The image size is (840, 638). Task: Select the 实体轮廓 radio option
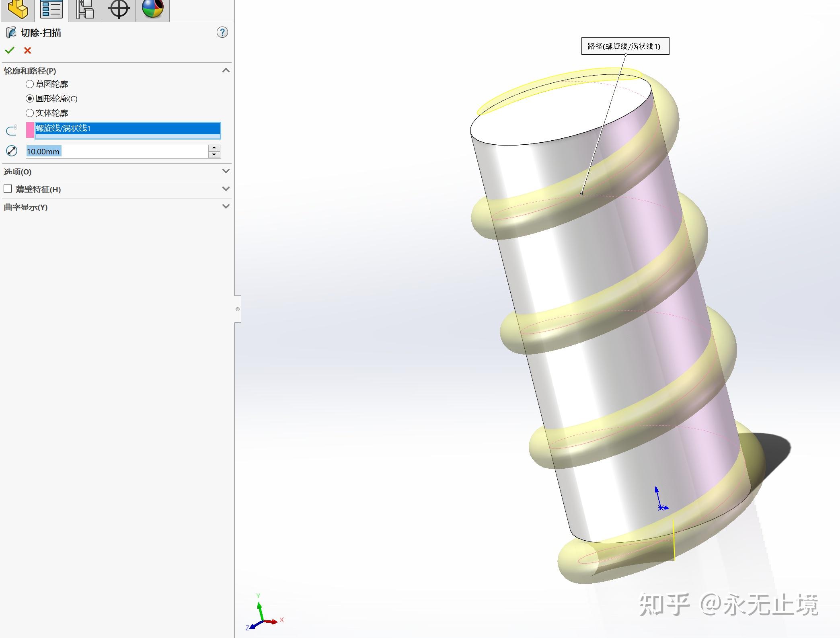pos(30,113)
